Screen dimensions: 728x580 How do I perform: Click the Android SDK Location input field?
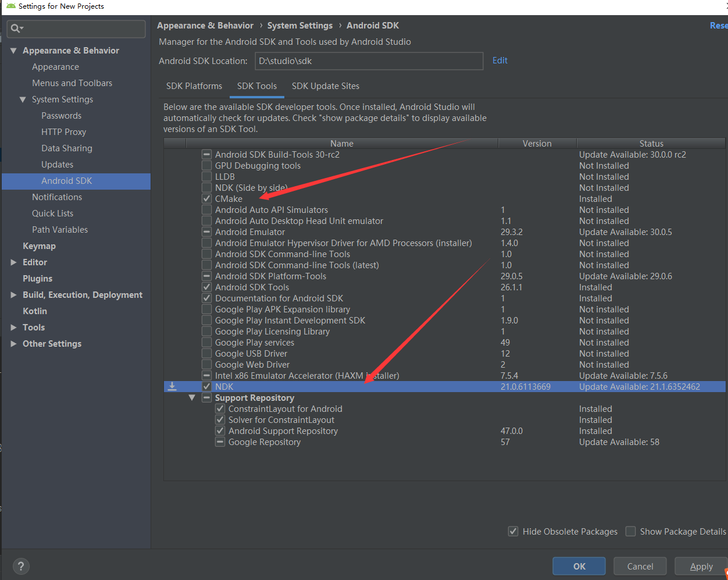click(369, 61)
